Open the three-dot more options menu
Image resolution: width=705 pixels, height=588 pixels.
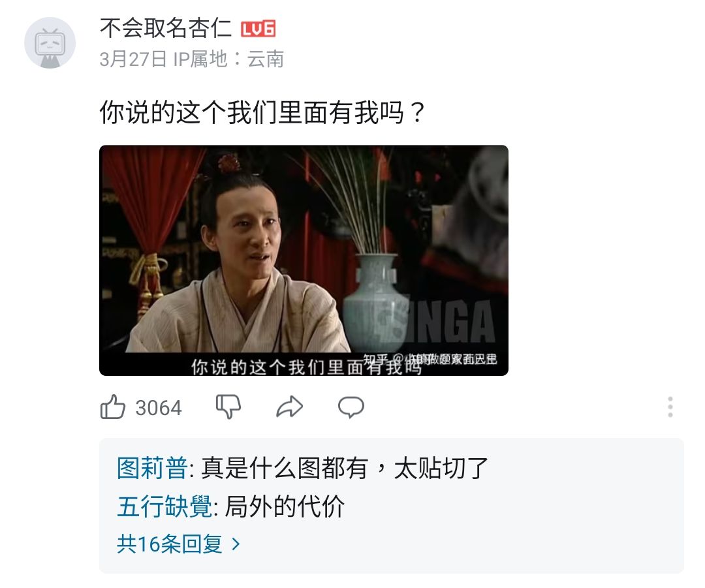(x=670, y=407)
